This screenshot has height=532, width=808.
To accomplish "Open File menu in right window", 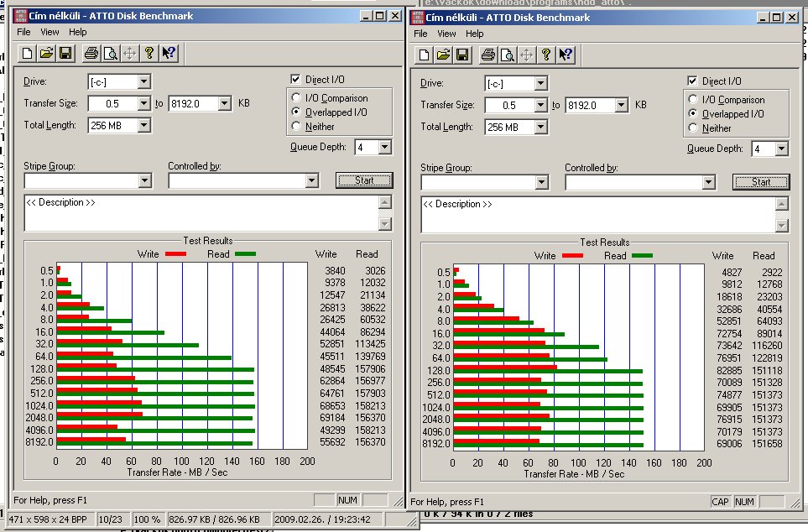I will 420,34.
